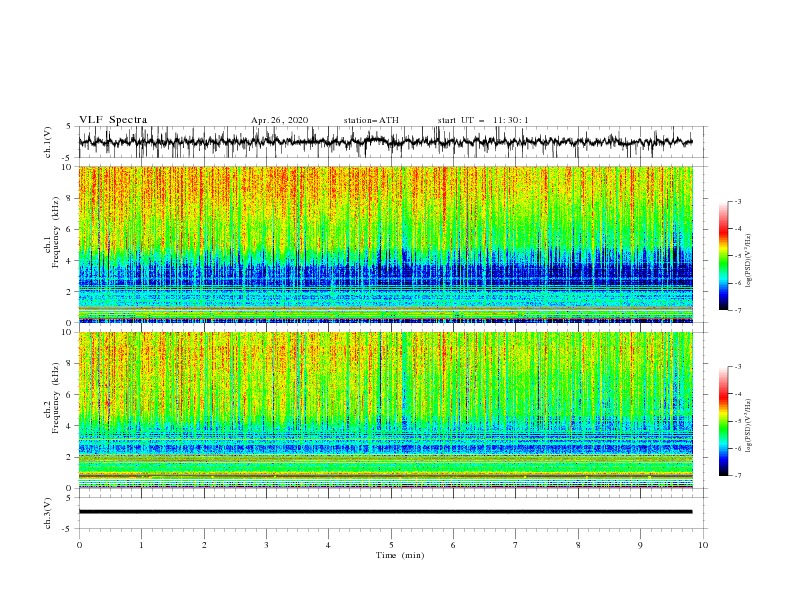Click time axis tick label "7"
792x612 pixels.
[x=516, y=545]
